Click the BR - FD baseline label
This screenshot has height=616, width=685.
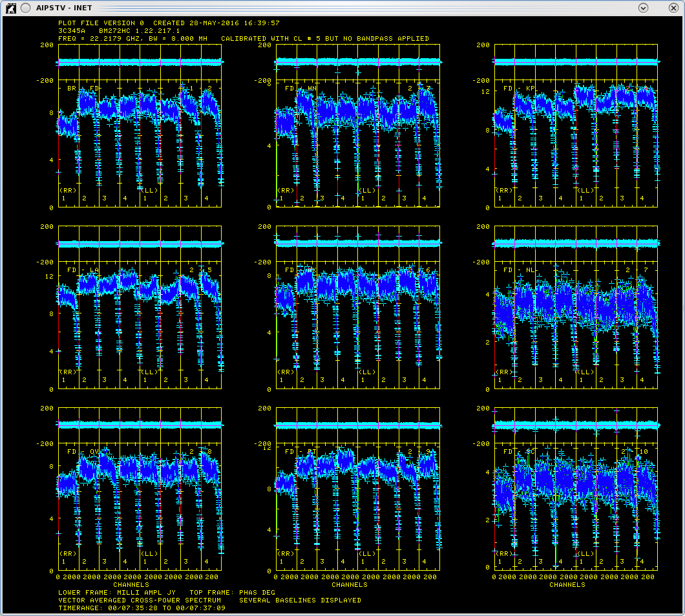point(83,89)
